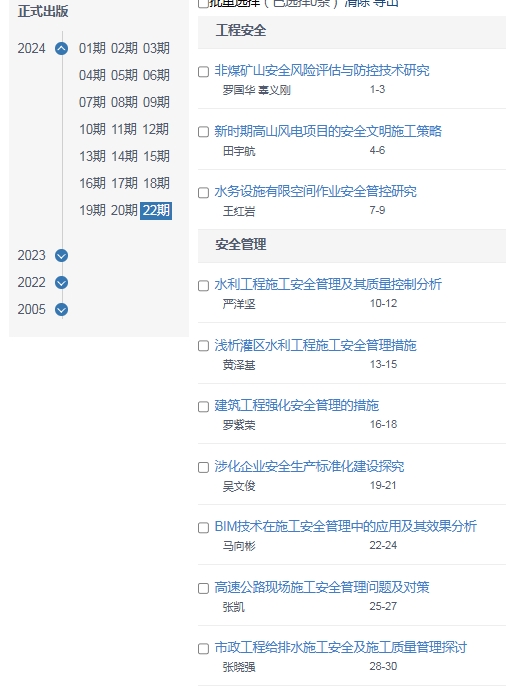Image resolution: width=506 pixels, height=694 pixels.
Task: Expand the 2022 year chevron
Action: point(62,282)
